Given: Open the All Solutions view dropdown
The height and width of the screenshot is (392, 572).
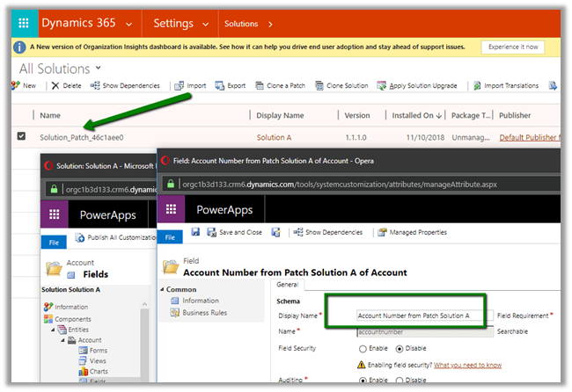Looking at the screenshot, I should pos(98,68).
